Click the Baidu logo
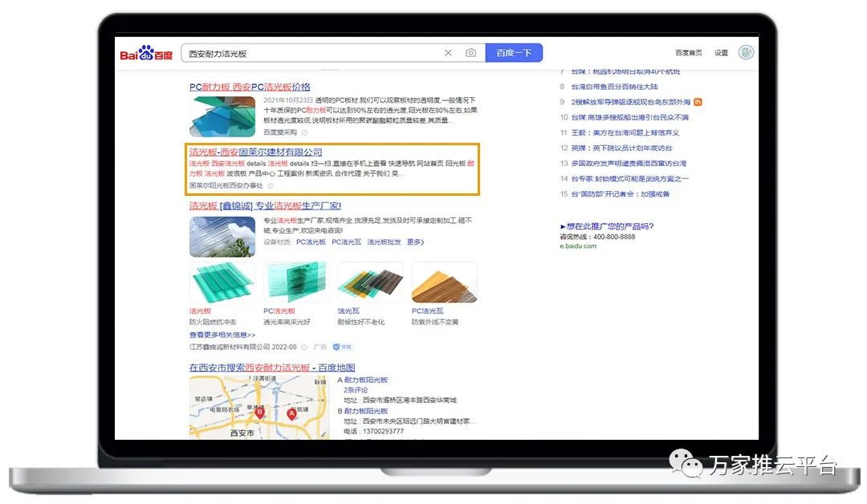Viewport: 867px width, 504px height. coord(146,54)
